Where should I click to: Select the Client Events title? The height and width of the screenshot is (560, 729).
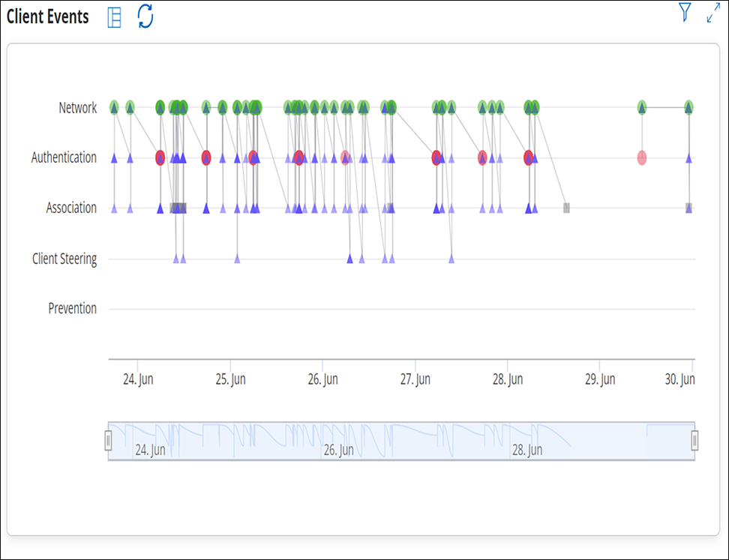pos(47,16)
